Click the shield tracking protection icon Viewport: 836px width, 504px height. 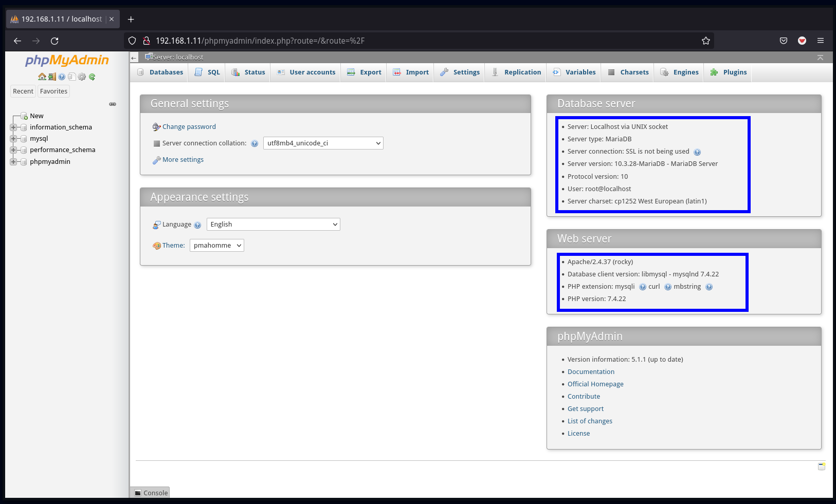click(132, 41)
